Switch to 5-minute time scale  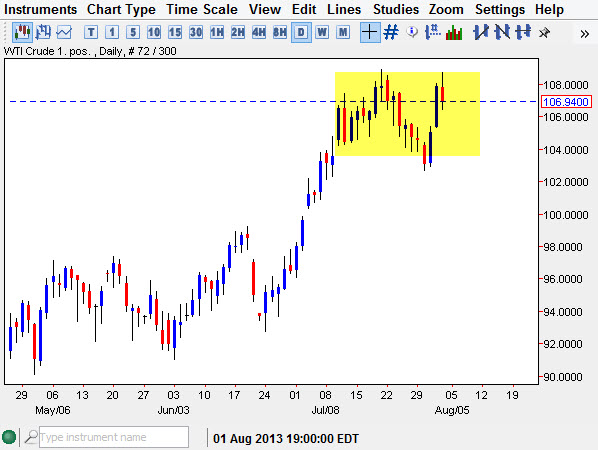(133, 32)
